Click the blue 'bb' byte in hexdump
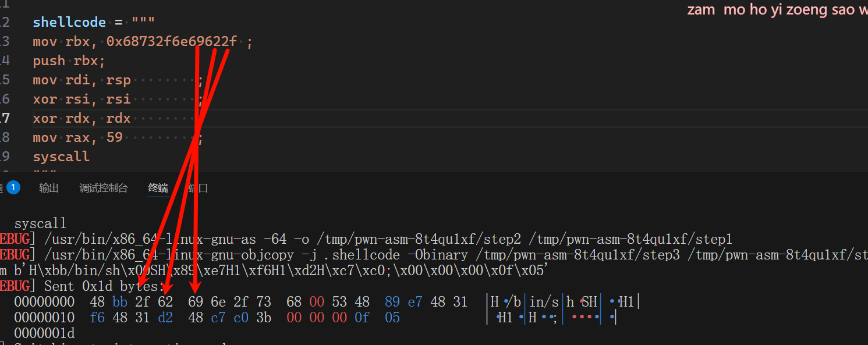Screen dimensions: 868x345 click(120, 302)
